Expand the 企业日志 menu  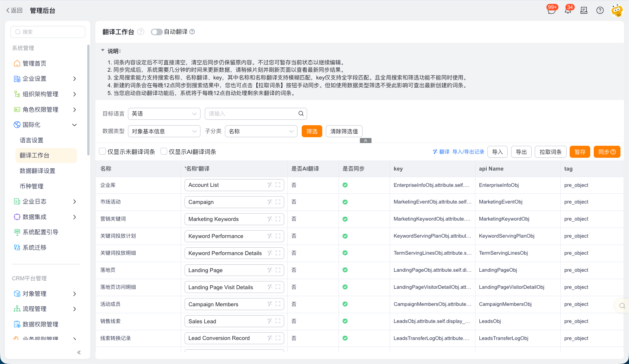coord(74,202)
